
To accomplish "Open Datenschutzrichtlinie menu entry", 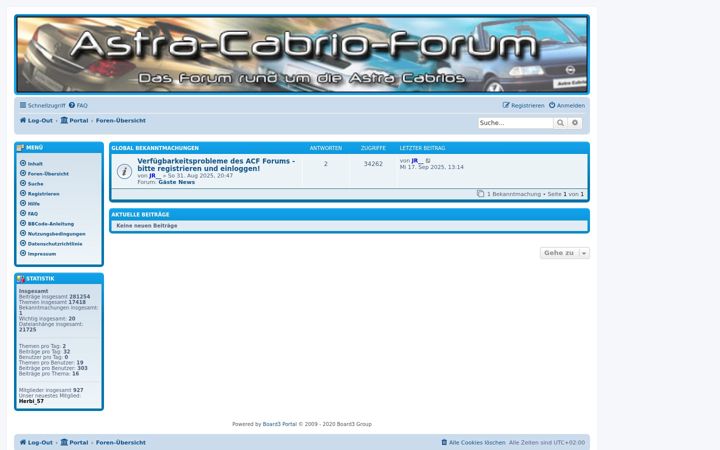I will [x=55, y=244].
